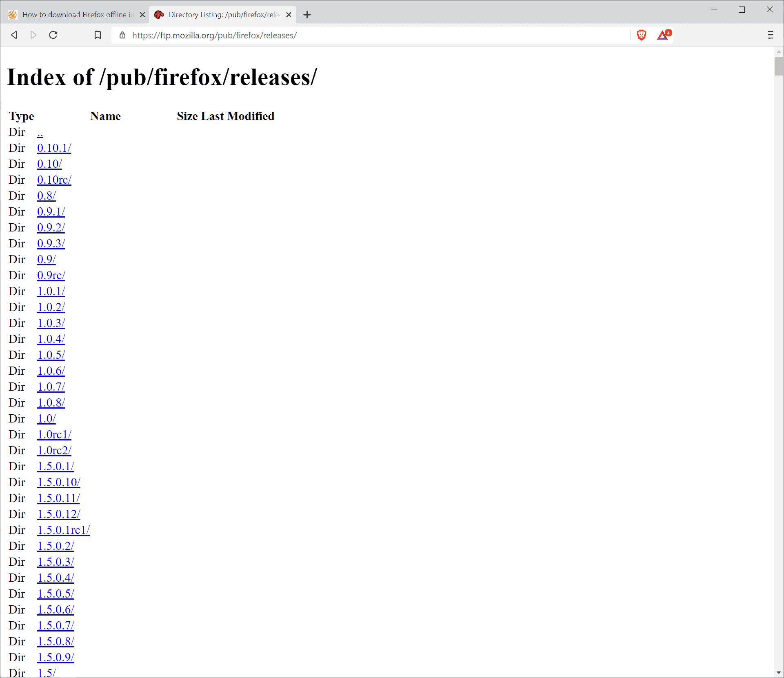784x678 pixels.
Task: Click the open new tab plus icon
Action: (x=306, y=14)
